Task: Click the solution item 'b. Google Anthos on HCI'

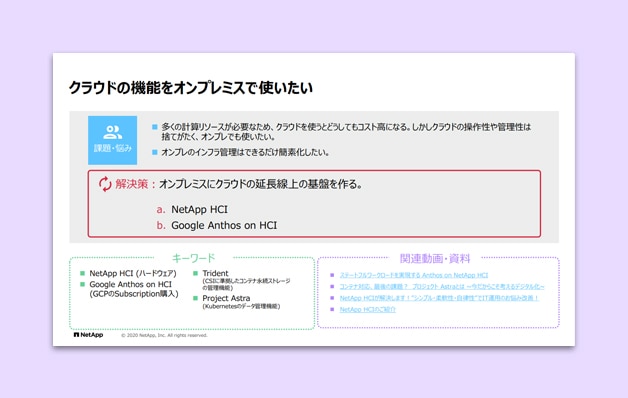Action: point(216,225)
